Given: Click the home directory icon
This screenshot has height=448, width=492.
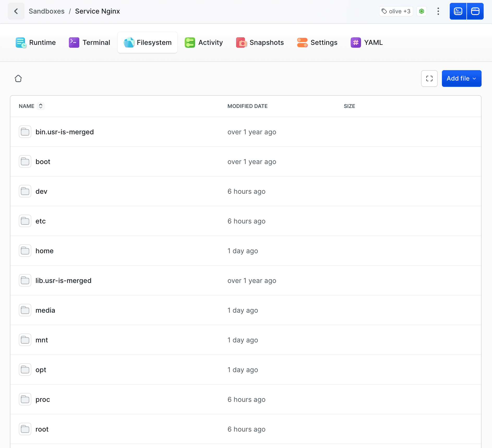Looking at the screenshot, I should coord(18,78).
